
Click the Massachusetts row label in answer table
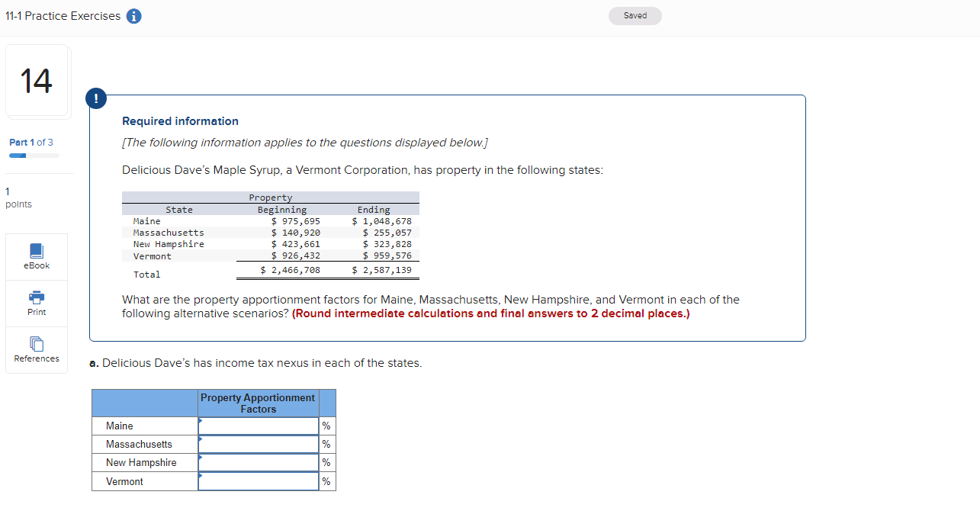coord(139,445)
